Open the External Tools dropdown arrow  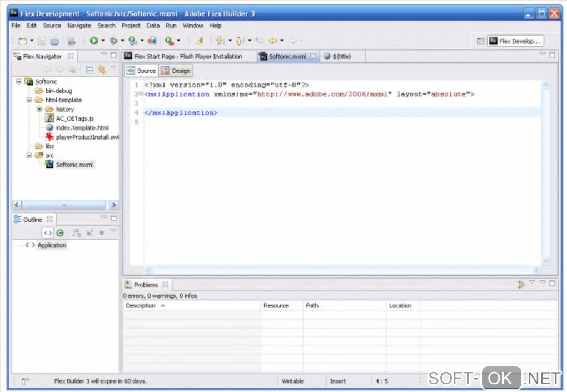[178, 41]
